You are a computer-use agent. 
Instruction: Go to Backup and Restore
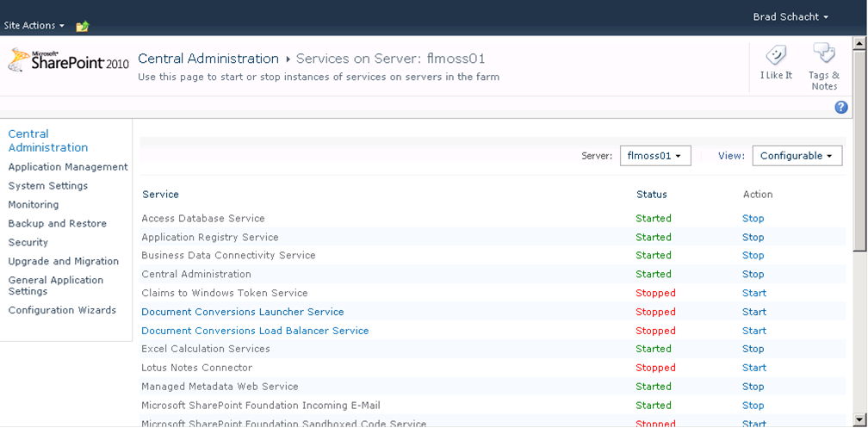point(58,223)
